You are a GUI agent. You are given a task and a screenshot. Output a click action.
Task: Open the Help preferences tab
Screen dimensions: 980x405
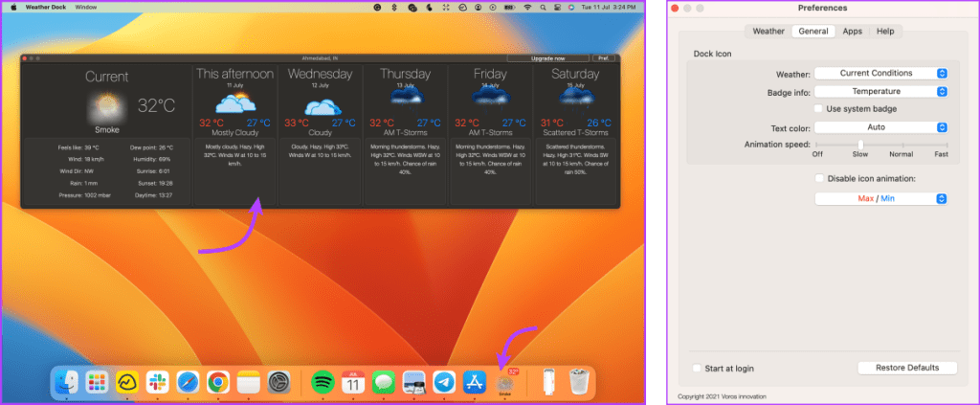[885, 32]
